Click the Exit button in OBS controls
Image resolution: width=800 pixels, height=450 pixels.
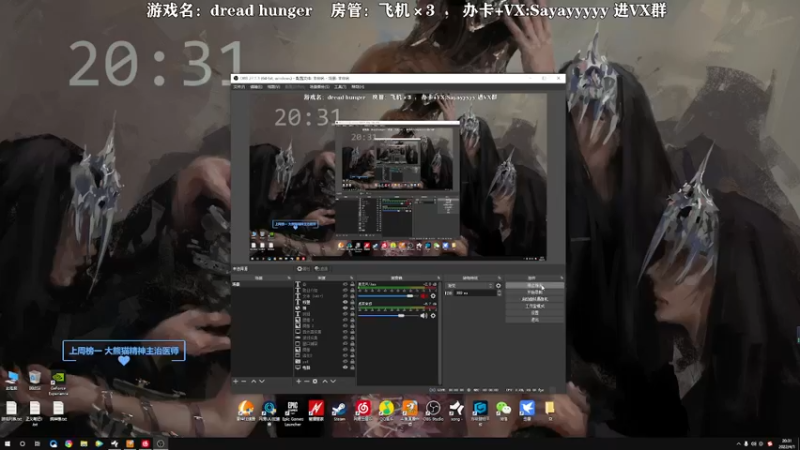[535, 320]
